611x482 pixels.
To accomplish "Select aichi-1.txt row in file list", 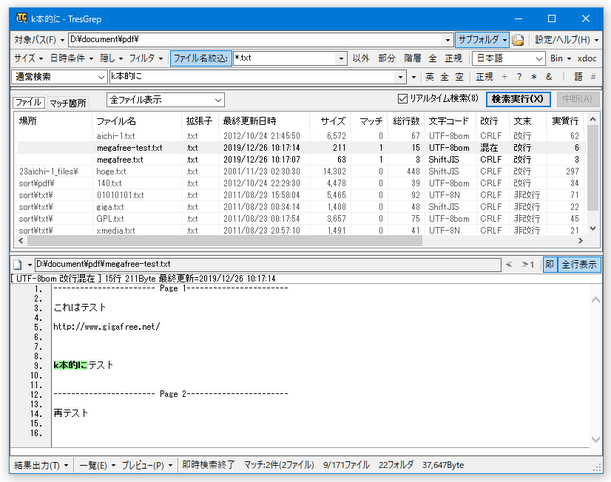I will (x=300, y=136).
